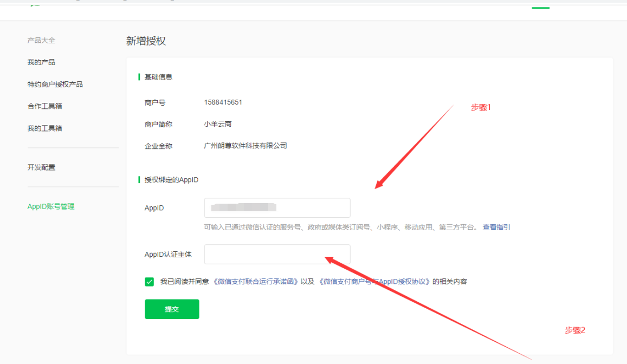Open the 查看指引 link
The width and height of the screenshot is (627, 364).
coord(496,227)
